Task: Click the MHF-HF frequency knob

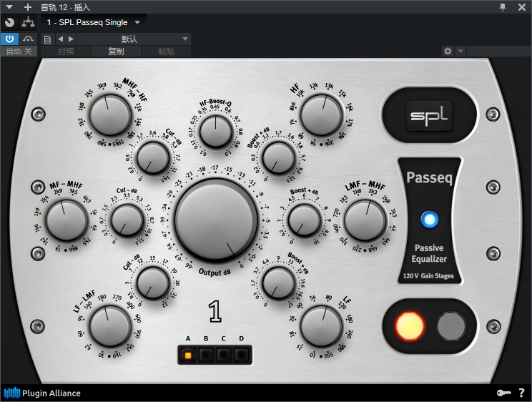Action: (x=111, y=115)
